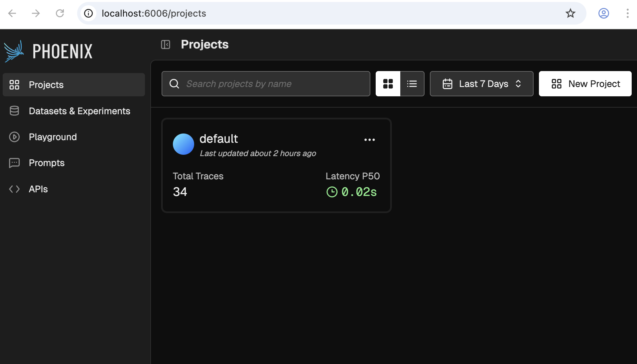This screenshot has height=364, width=637.
Task: Open the browser's three-dot menu
Action: click(x=627, y=13)
